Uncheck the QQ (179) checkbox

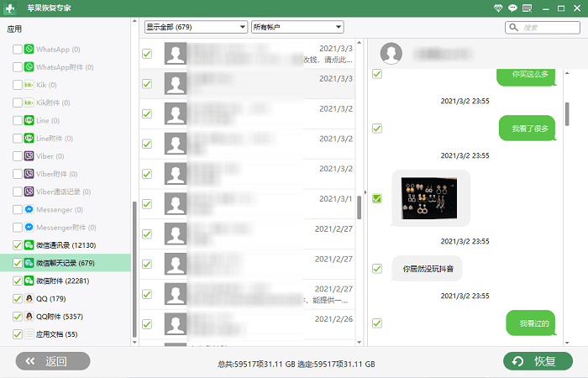[x=18, y=298]
